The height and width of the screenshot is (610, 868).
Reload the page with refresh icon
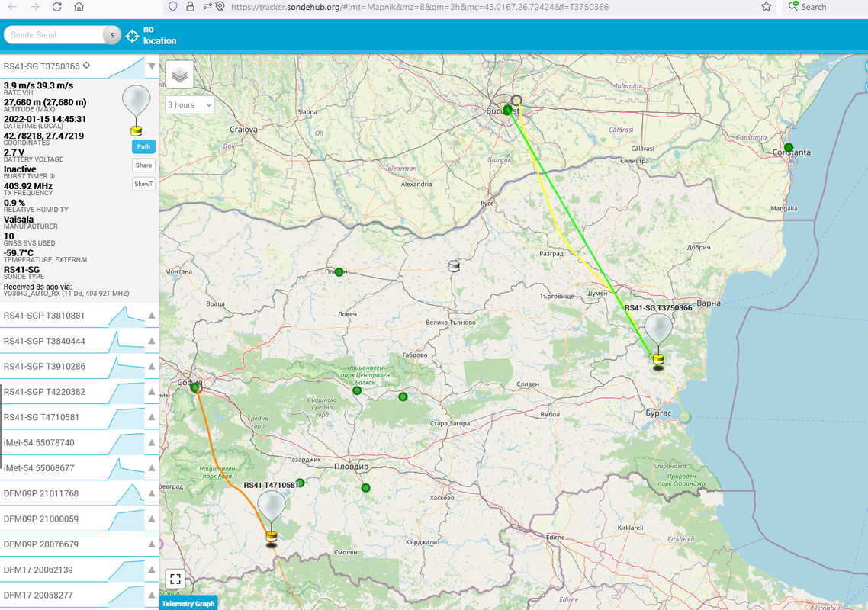tap(57, 7)
